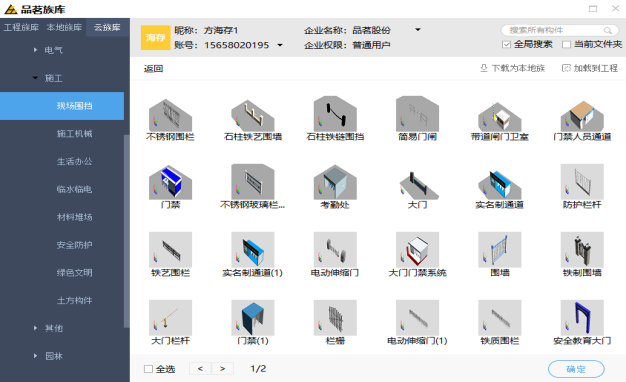Switch to the 本地族库 tab
Image resolution: width=626 pixels, height=382 pixels.
pyautogui.click(x=64, y=27)
